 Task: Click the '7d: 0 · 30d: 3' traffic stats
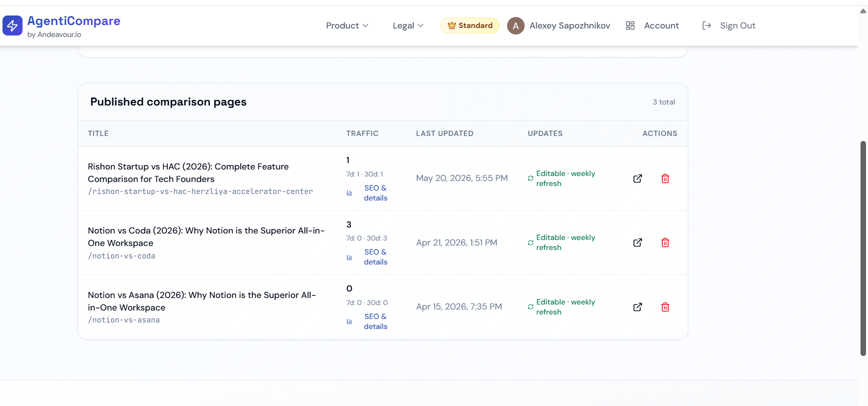point(366,238)
